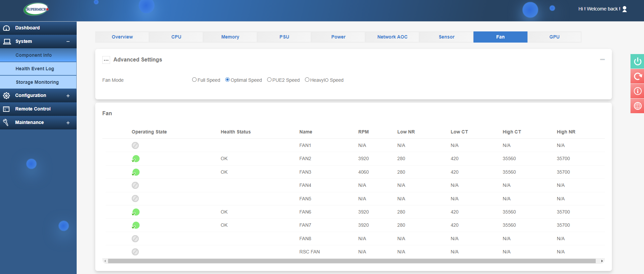This screenshot has height=274, width=644.
Task: Open the Dashboard page
Action: (x=27, y=28)
